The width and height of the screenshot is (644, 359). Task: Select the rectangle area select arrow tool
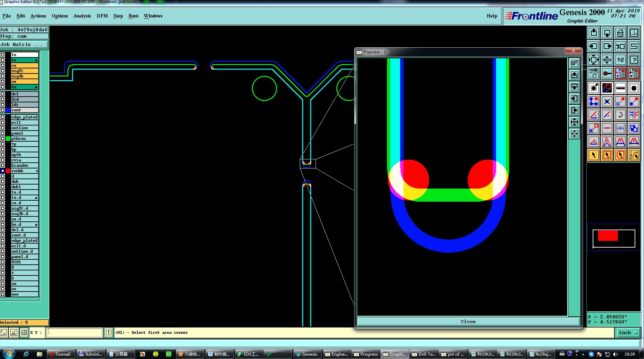(607, 155)
